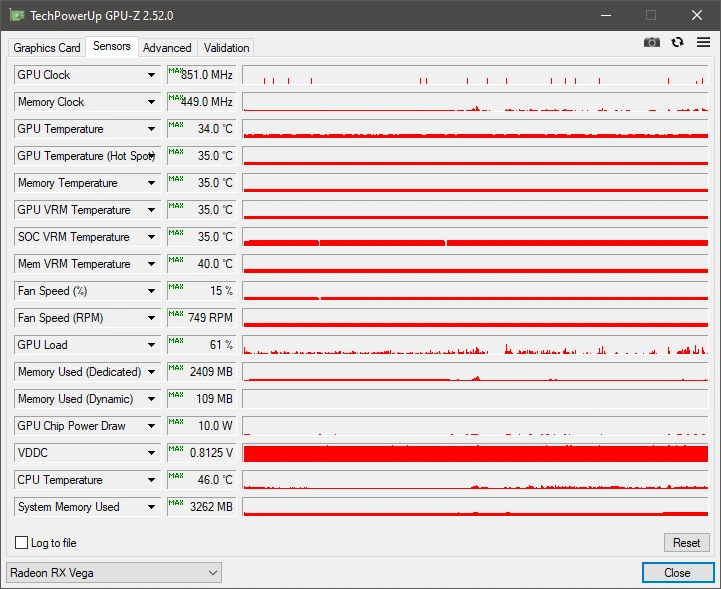Screen dimensions: 721x589
Task: Open the SOC VRM Temperature dropdown
Action: tap(87, 237)
